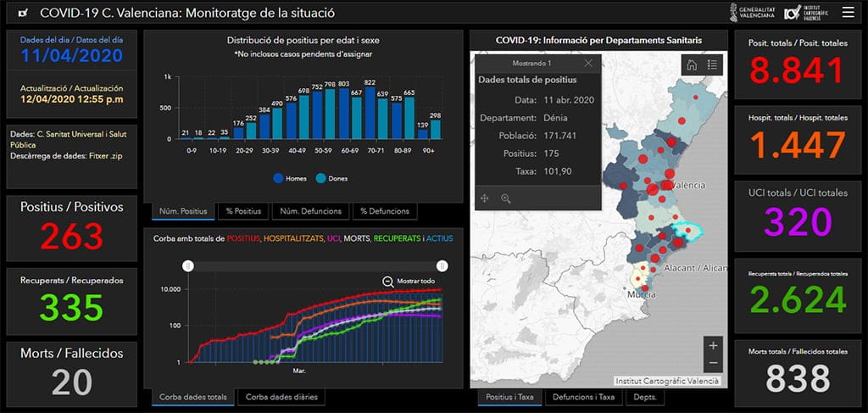Zoom out the map with the minus button
The height and width of the screenshot is (413, 868).
pos(713,363)
